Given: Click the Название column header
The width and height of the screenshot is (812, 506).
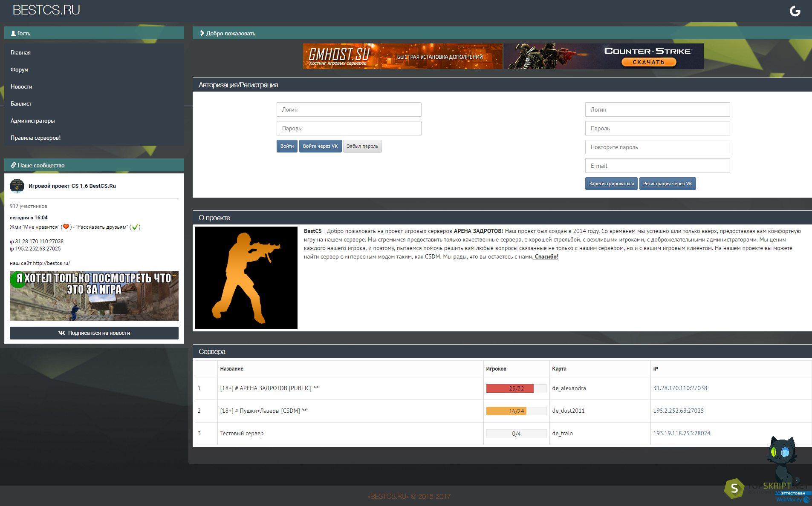Looking at the screenshot, I should 232,369.
